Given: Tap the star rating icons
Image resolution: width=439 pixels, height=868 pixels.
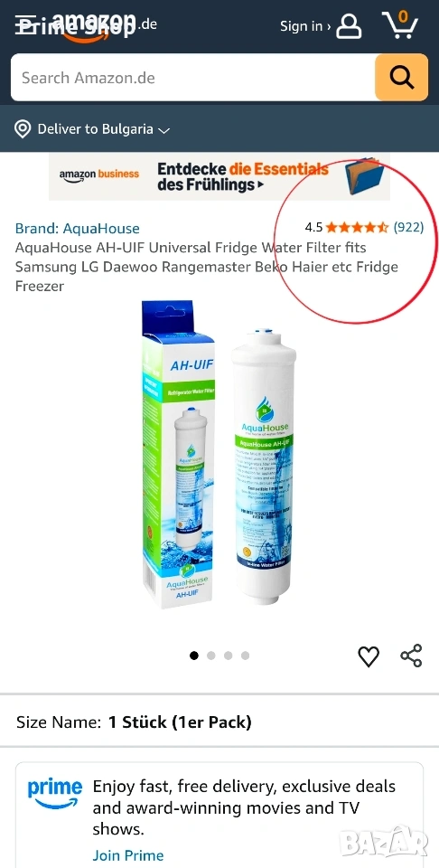Looking at the screenshot, I should 357,227.
